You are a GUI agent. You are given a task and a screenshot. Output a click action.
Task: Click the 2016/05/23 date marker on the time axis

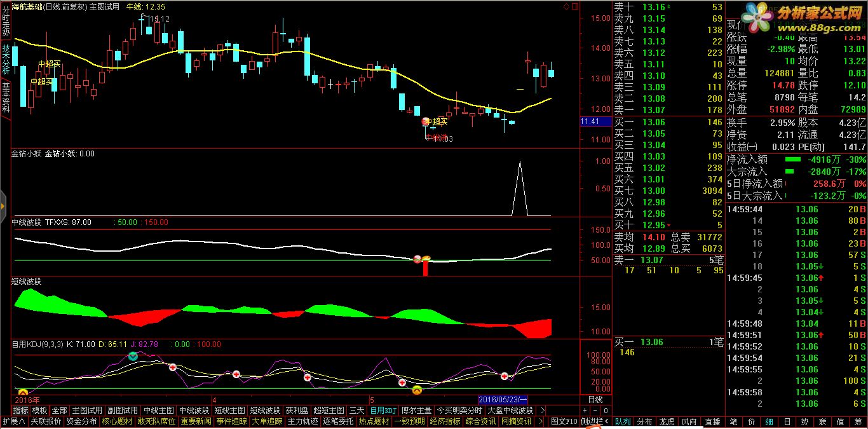click(503, 400)
